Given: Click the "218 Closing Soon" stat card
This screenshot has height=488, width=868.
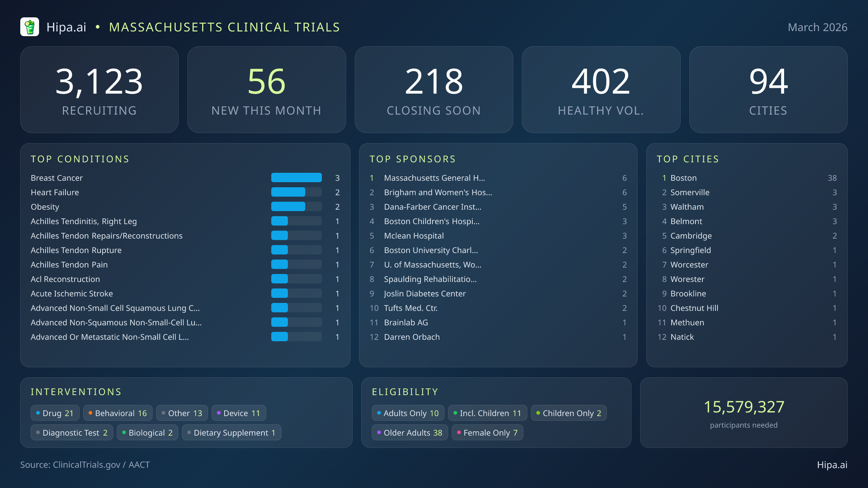Looking at the screenshot, I should [434, 89].
